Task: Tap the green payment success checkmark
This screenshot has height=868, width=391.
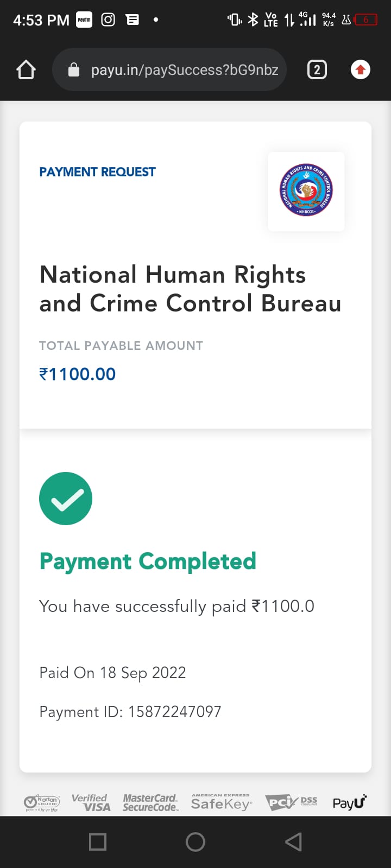Action: [x=66, y=499]
